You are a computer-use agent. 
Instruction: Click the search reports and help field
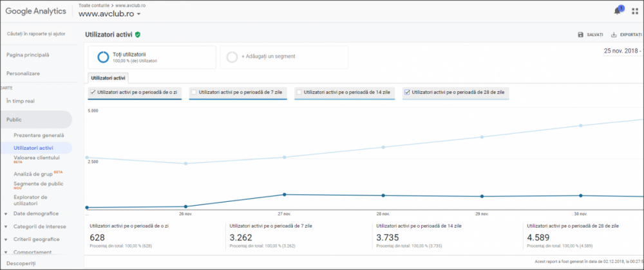(36, 33)
